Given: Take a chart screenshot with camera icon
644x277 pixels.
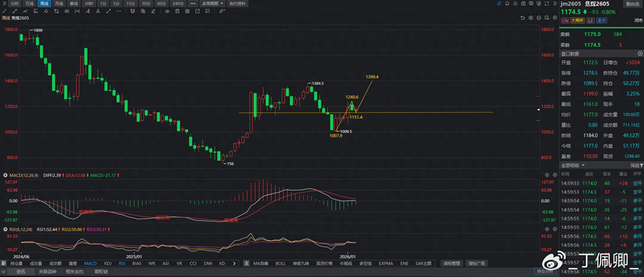Looking at the screenshot, I should [523, 3].
